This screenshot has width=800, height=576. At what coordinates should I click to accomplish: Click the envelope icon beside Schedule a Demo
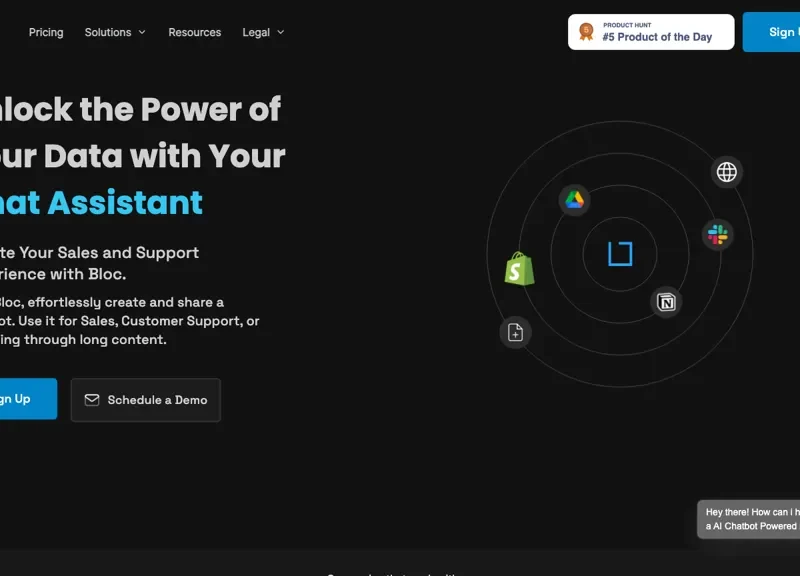click(x=92, y=400)
